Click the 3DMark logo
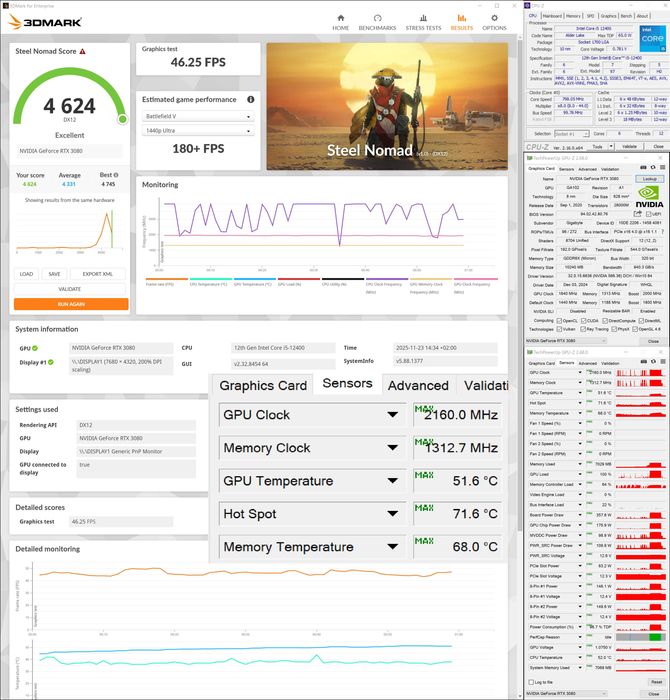 coord(45,21)
